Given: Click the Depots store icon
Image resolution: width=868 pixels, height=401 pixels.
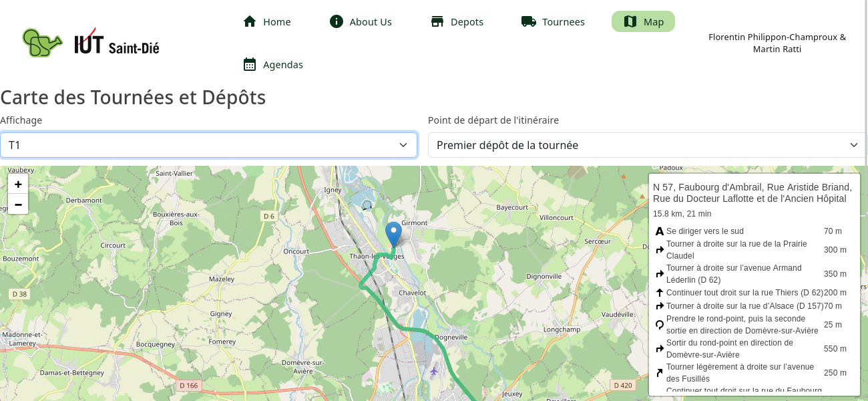Looking at the screenshot, I should click(437, 21).
